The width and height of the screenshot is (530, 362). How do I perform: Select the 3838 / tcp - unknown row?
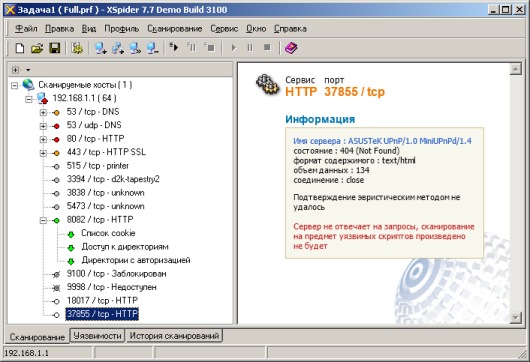105,193
